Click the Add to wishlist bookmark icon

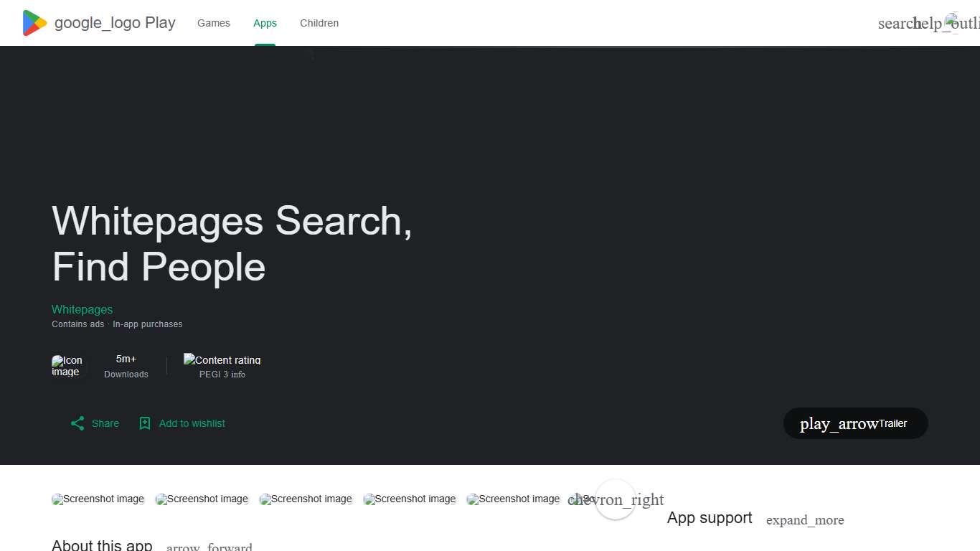pos(145,423)
